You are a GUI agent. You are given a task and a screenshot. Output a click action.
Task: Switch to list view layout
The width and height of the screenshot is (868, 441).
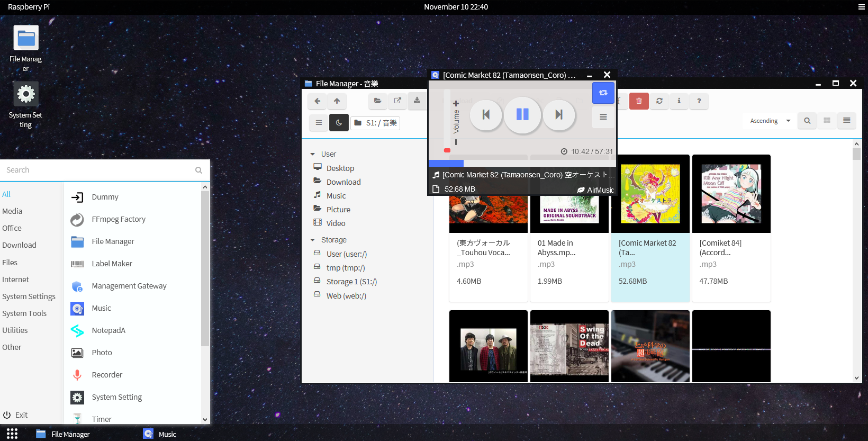tap(846, 121)
